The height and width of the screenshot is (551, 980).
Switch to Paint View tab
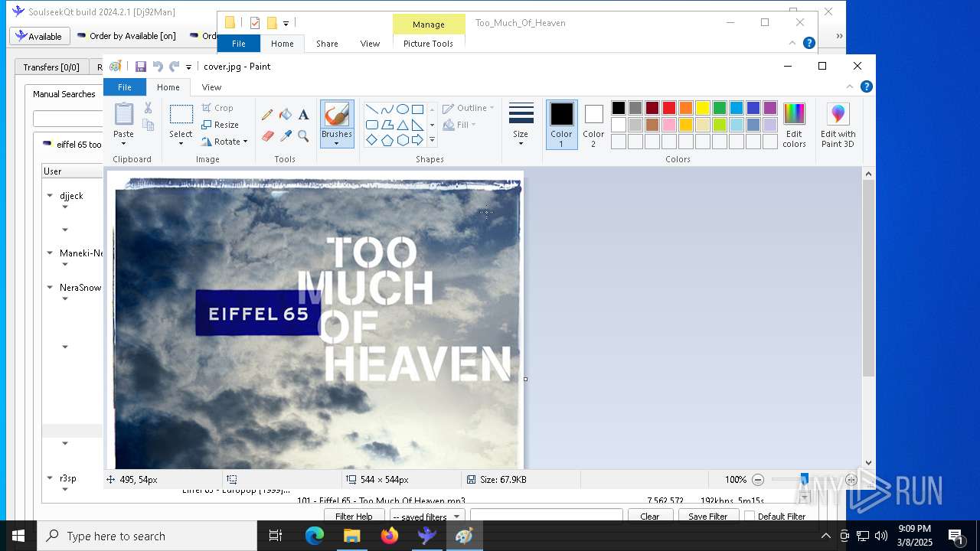(212, 87)
